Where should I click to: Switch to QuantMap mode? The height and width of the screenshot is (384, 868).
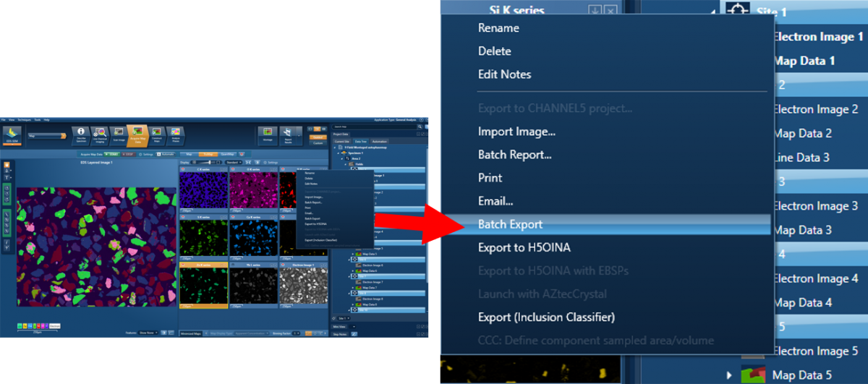(226, 154)
